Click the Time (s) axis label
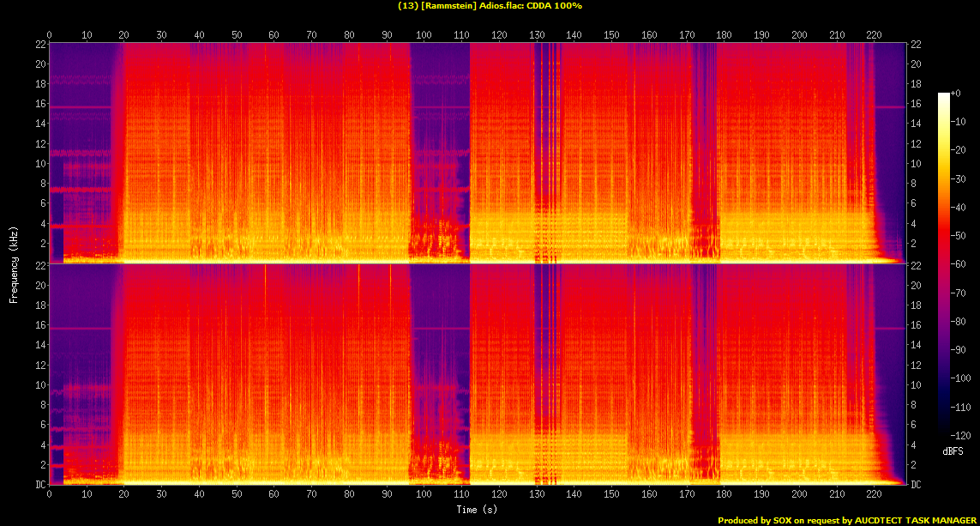Screen dimensions: 980x526 coord(477,508)
